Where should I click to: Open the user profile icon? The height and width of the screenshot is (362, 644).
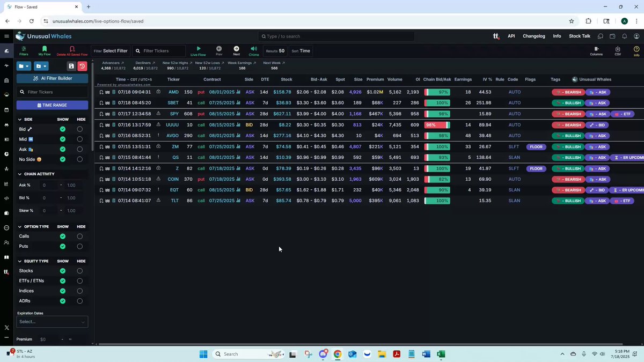click(636, 36)
